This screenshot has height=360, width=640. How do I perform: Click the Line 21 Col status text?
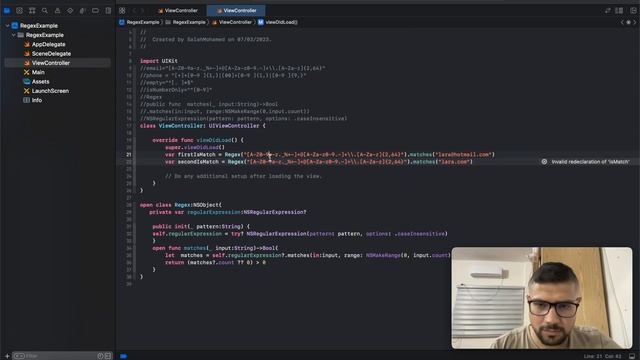point(602,356)
